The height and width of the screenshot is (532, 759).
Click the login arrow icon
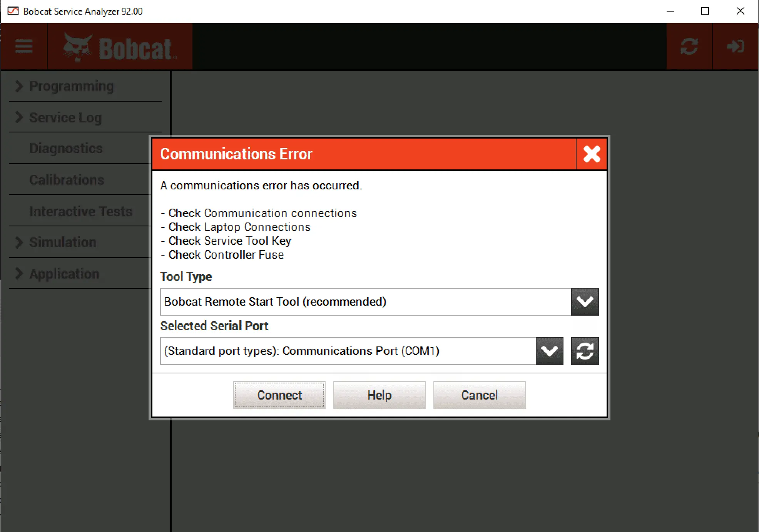click(x=735, y=47)
